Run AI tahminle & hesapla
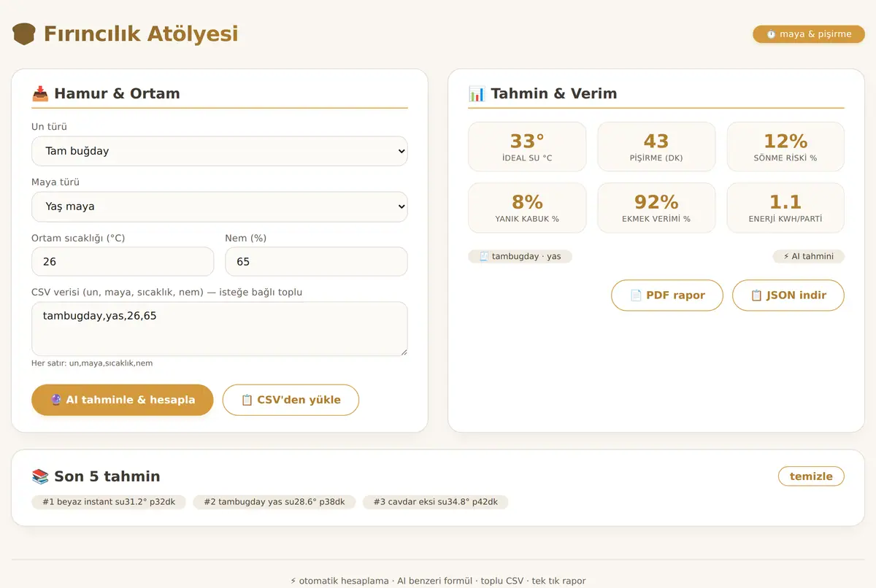 coord(123,400)
